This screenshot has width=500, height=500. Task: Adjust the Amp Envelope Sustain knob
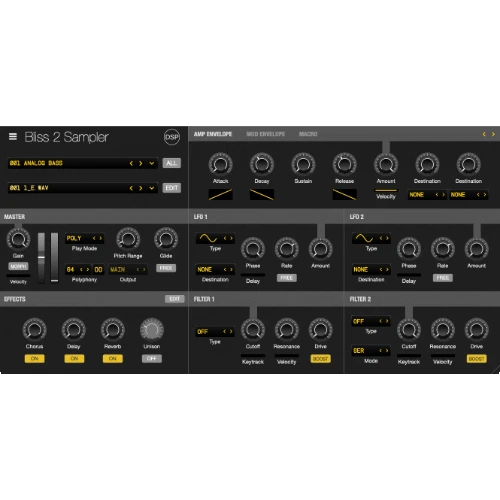click(303, 164)
